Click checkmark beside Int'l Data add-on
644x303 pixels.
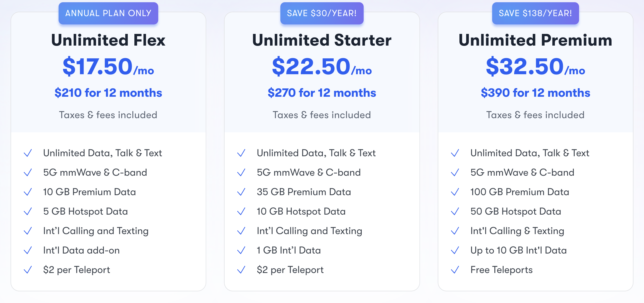[x=28, y=250]
